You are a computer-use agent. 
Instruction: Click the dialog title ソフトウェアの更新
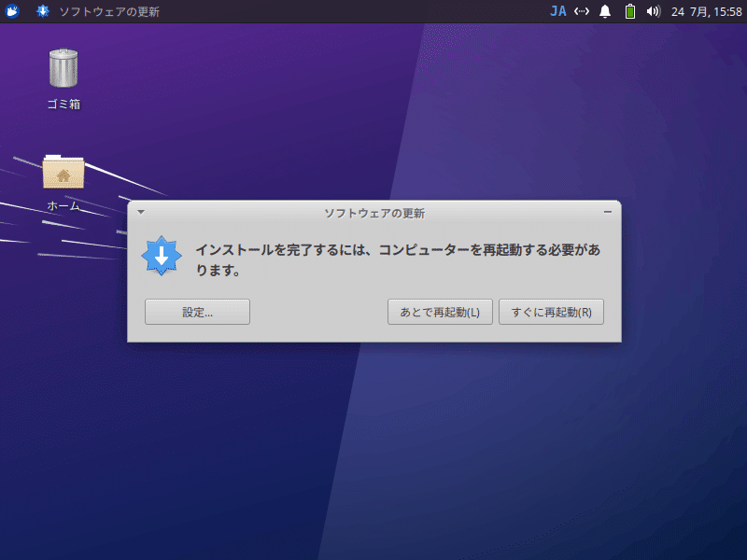coord(374,213)
